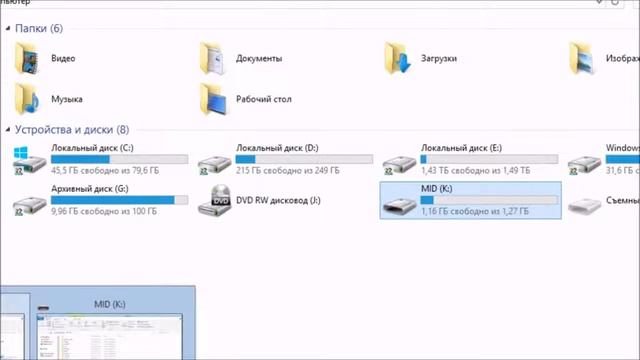Open the Видео folder icon
Viewport: 640px width, 360px height.
point(27,58)
